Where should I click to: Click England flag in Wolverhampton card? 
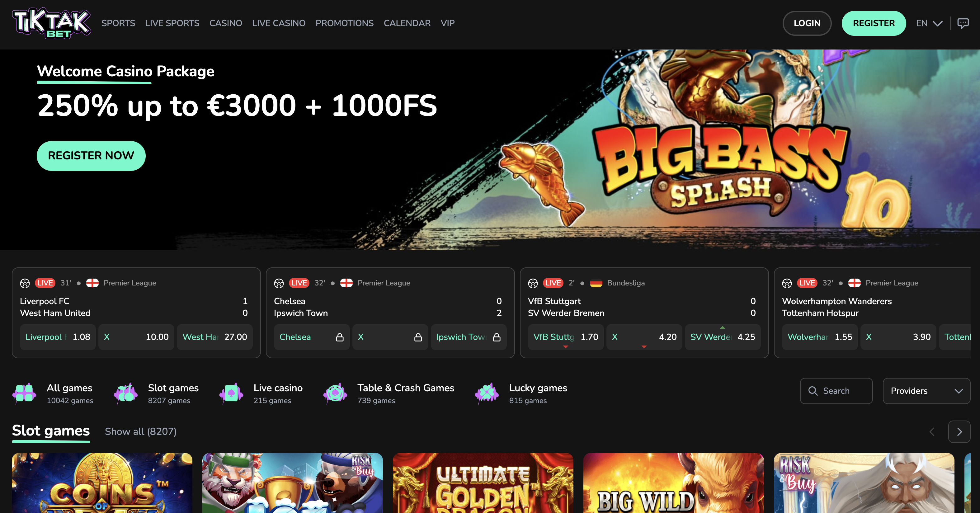[855, 283]
